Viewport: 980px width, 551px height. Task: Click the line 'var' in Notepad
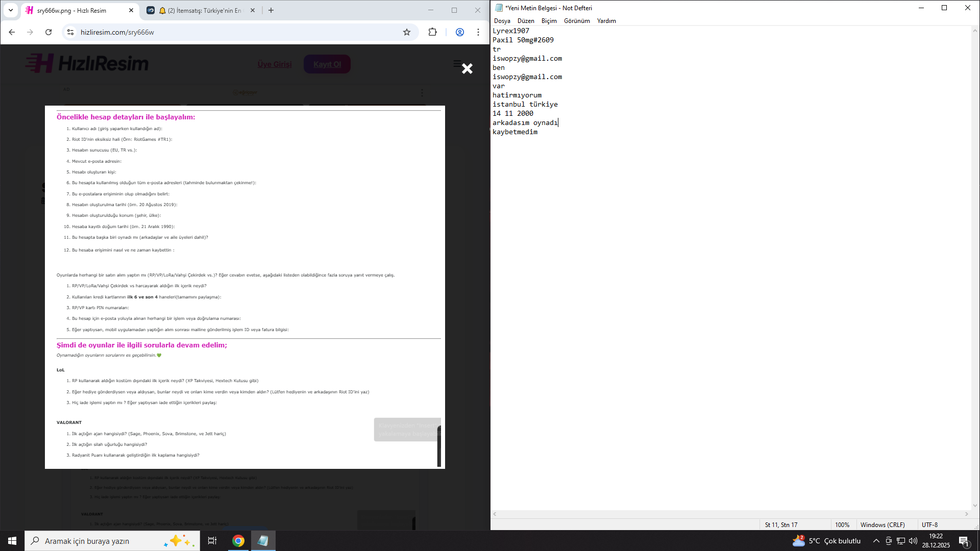499,86
